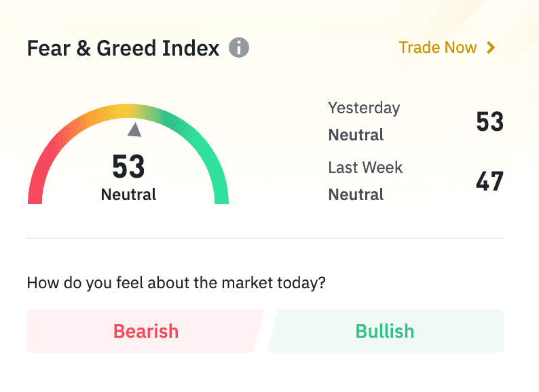Click the Last Week label
The image size is (539, 392).
[365, 168]
